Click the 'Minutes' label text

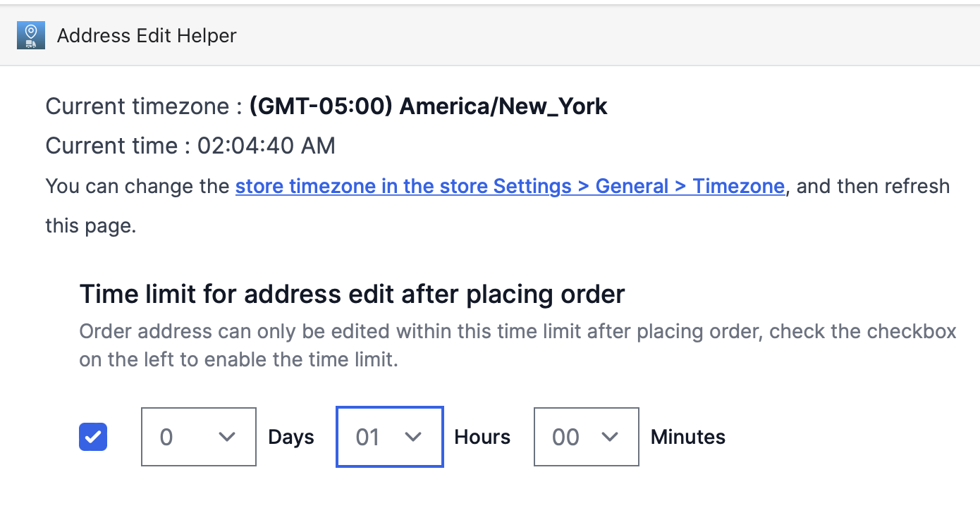click(x=688, y=437)
